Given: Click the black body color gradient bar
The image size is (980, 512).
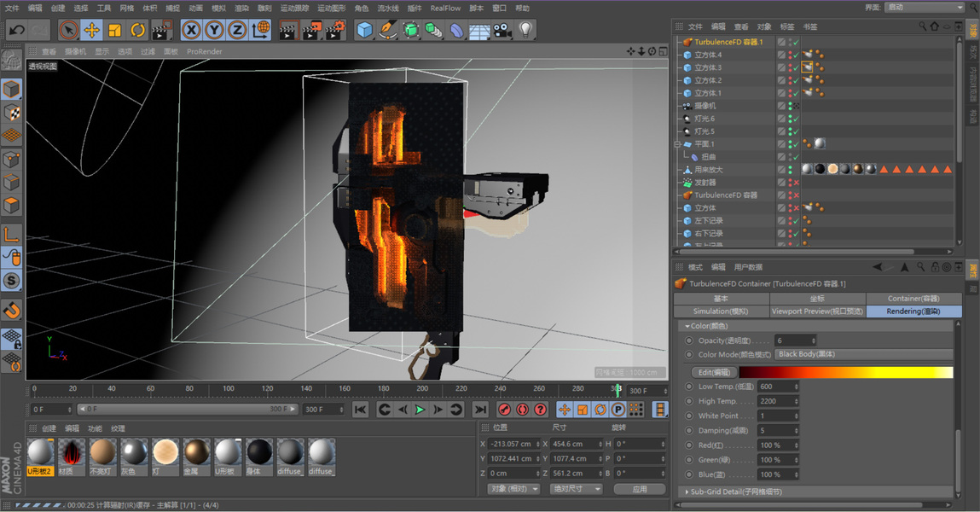Looking at the screenshot, I should pos(845,372).
